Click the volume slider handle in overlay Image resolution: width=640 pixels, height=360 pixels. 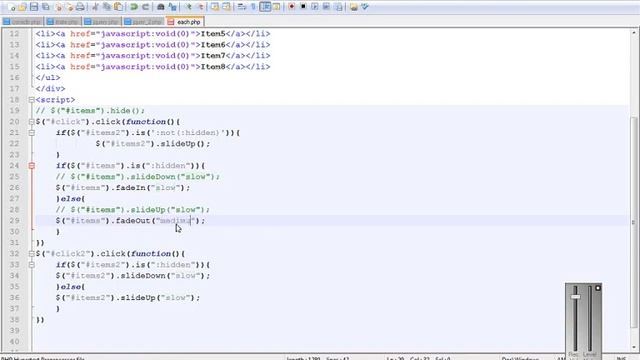575,297
